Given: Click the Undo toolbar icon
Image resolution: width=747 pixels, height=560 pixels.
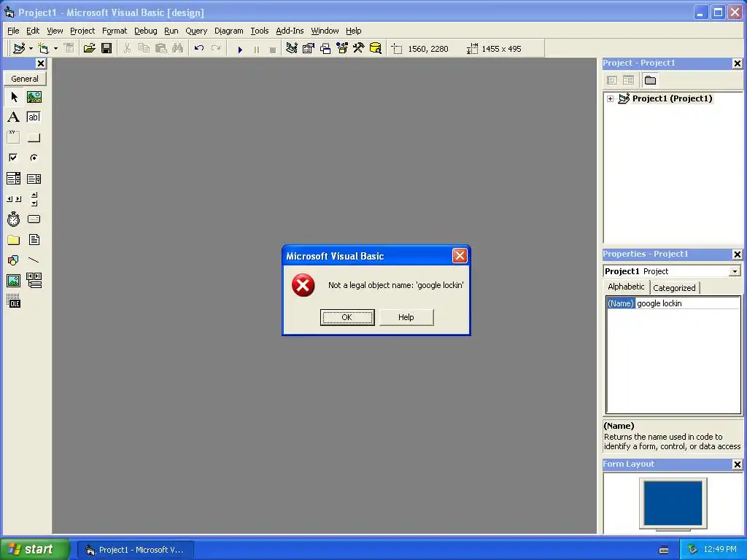Looking at the screenshot, I should pyautogui.click(x=199, y=49).
